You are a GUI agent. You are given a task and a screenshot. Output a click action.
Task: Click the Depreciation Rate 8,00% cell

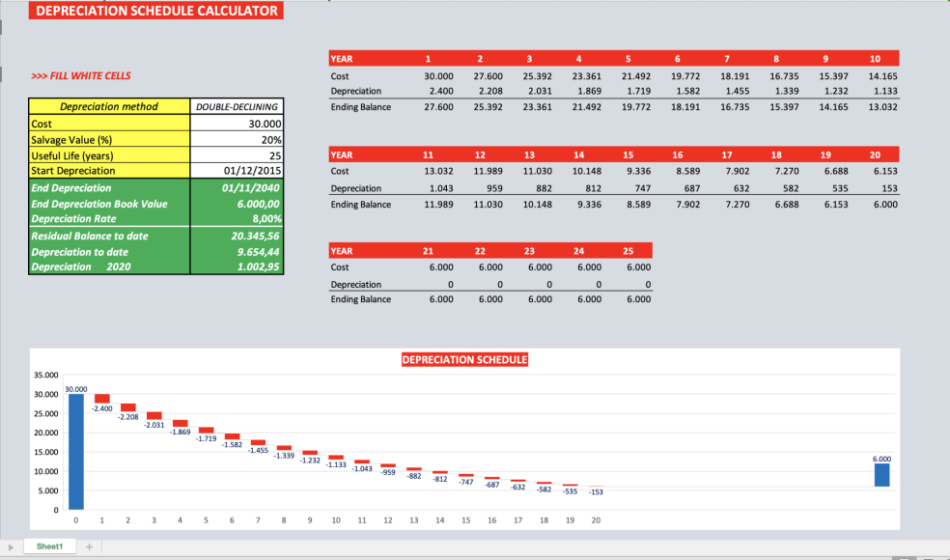point(237,219)
